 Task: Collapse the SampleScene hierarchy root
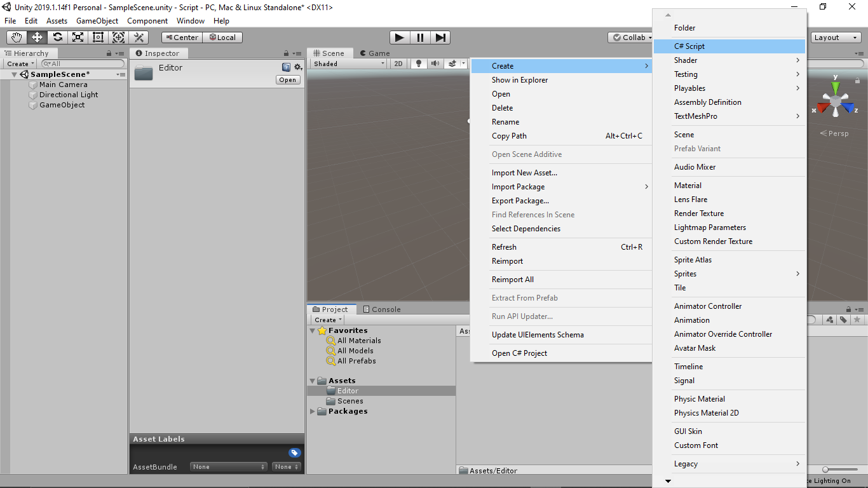[x=14, y=74]
